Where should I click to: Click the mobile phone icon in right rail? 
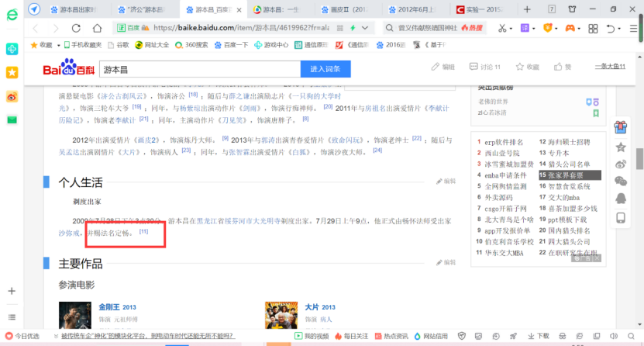point(621,217)
